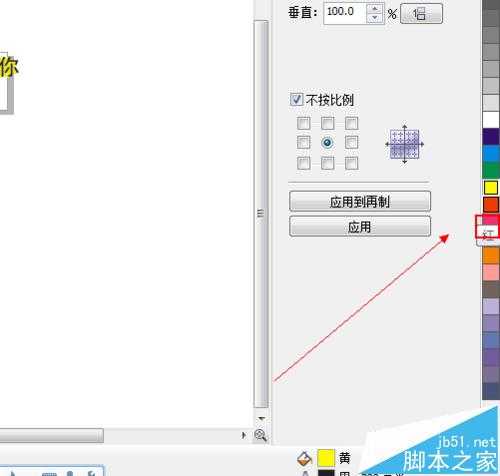Click the down arrow of vertical scrollbar
500x476 pixels.
coord(261,418)
